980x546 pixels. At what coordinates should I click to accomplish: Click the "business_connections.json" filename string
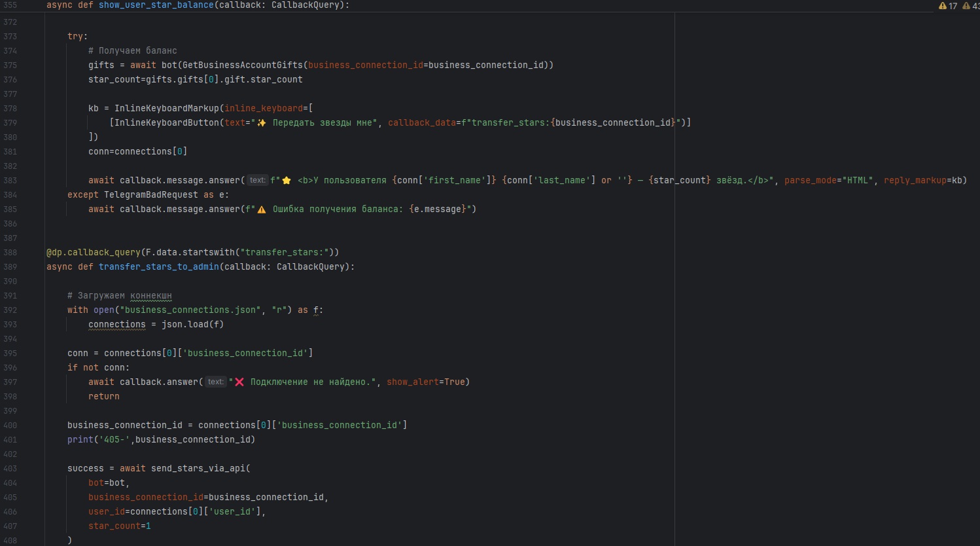point(190,310)
